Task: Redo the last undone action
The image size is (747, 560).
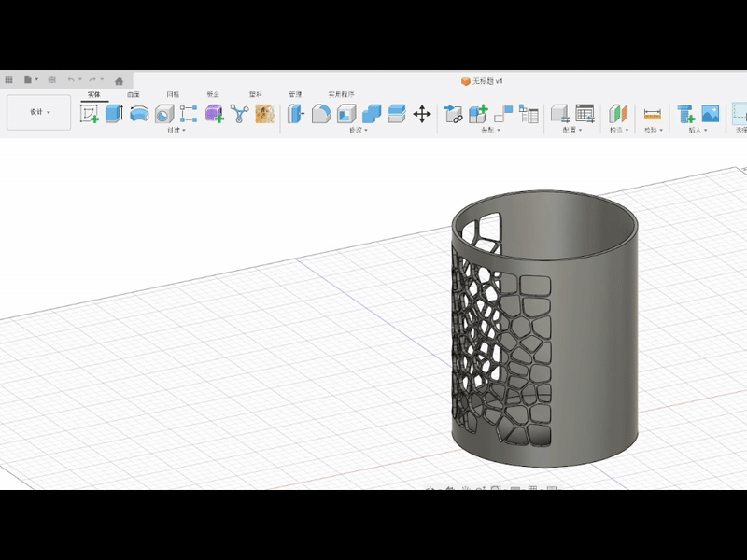Action: click(92, 79)
